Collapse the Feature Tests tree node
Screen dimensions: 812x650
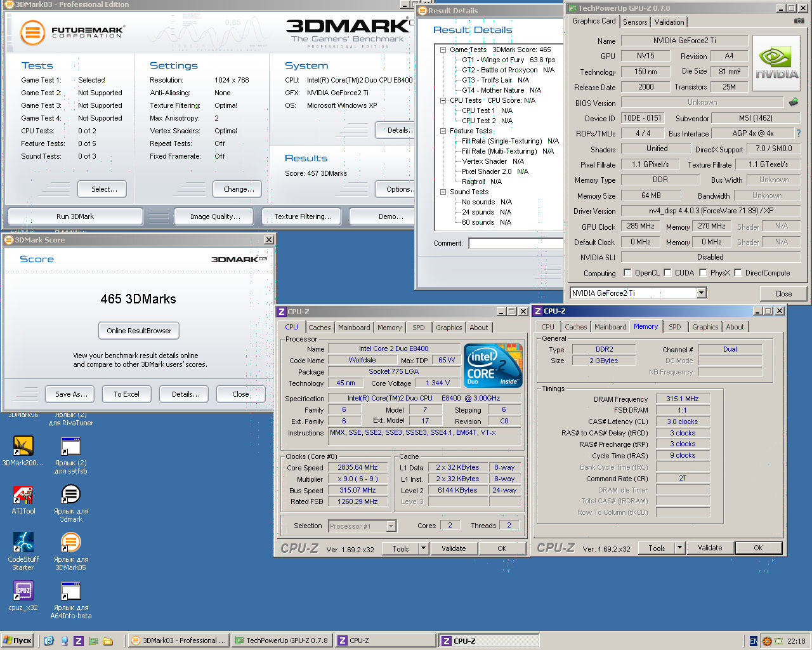[x=443, y=131]
